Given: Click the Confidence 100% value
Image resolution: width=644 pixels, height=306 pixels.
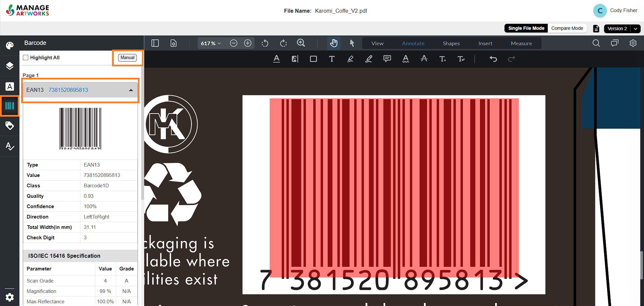Looking at the screenshot, I should pyautogui.click(x=90, y=206).
